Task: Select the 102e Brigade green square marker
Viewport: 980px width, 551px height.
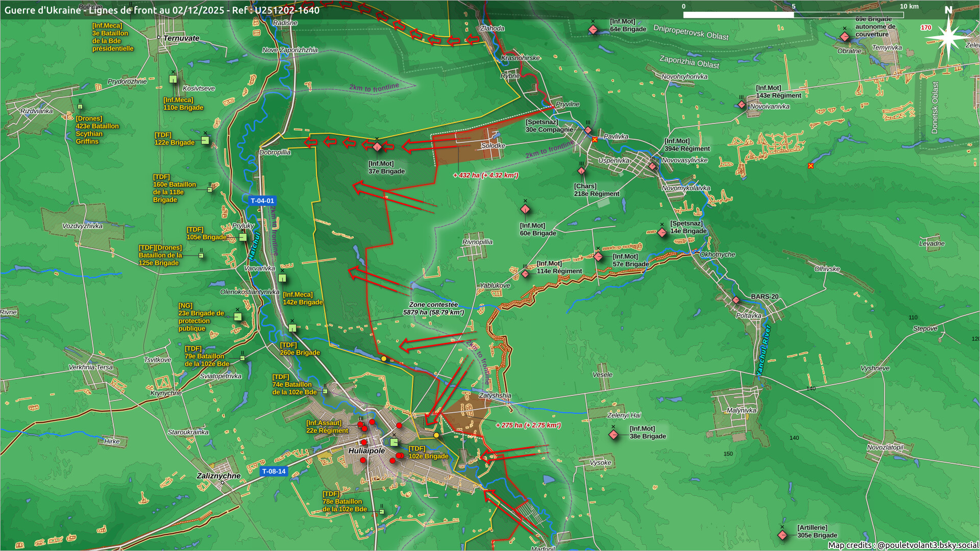Action: tap(394, 442)
